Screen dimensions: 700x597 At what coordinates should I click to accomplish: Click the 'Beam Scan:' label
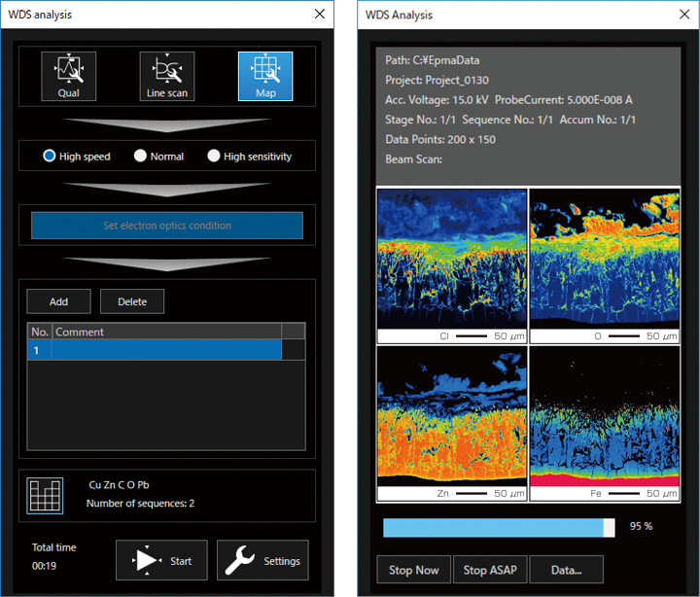[414, 158]
